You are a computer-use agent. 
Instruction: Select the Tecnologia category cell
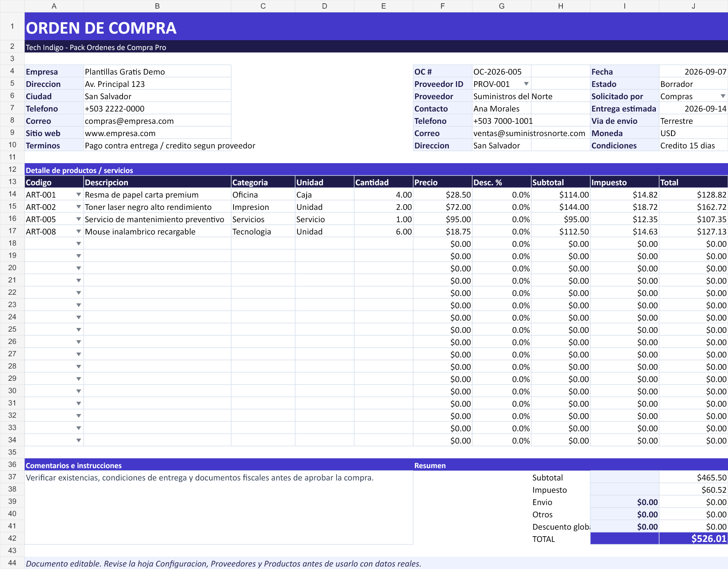(x=263, y=231)
